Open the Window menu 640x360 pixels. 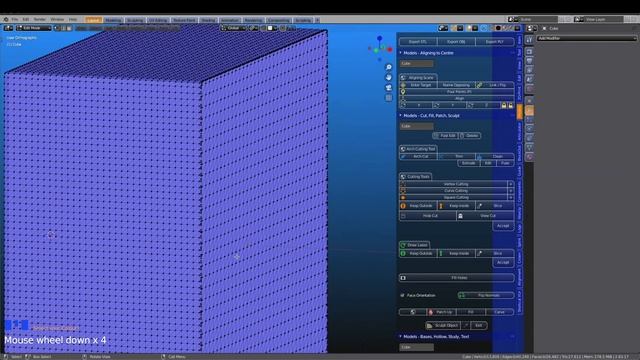coord(57,19)
